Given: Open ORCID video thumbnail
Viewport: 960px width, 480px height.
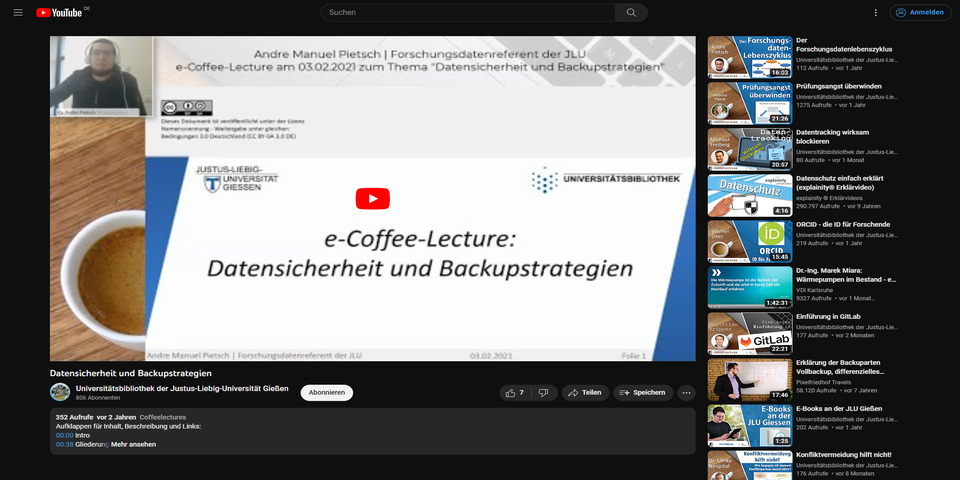Looking at the screenshot, I should point(750,242).
